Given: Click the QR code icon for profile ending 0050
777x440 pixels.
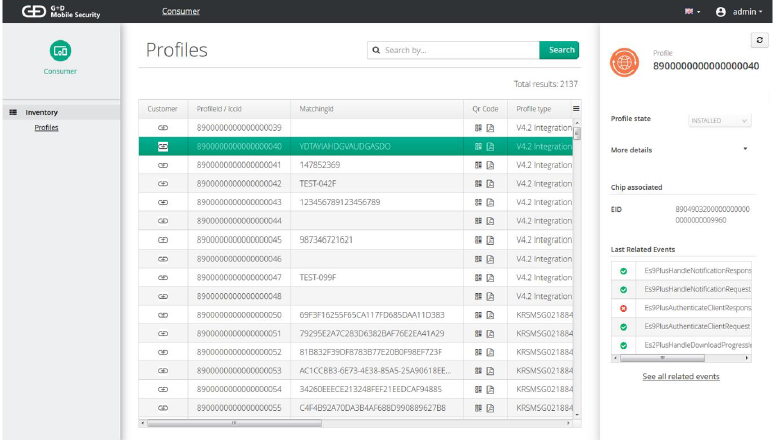Looking at the screenshot, I should (x=479, y=315).
